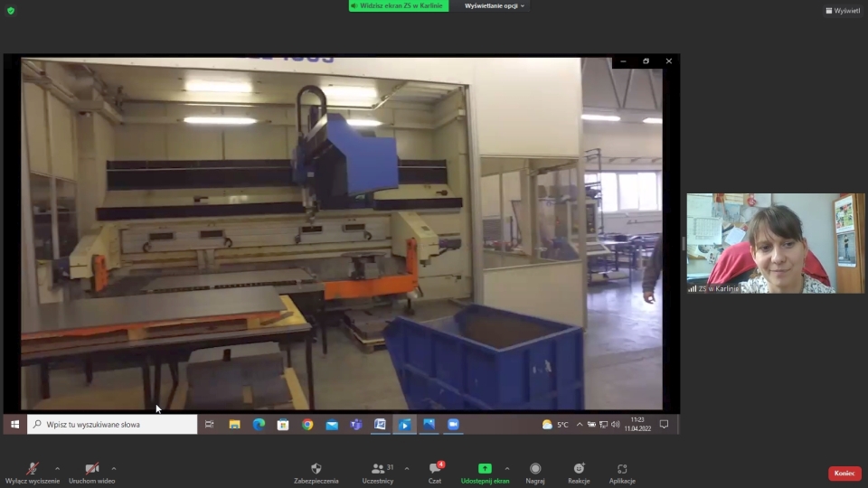Screen dimensions: 868x488
Task: Open Zoom icon in shared taskbar
Action: (x=453, y=425)
